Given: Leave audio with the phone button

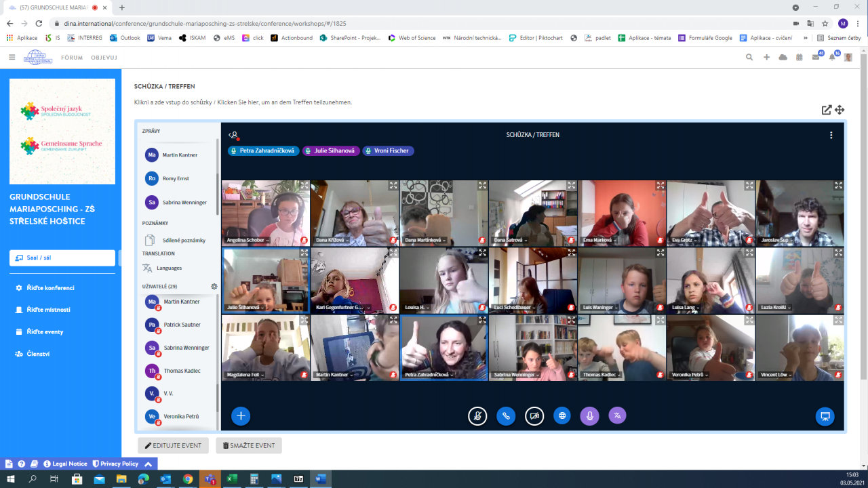Looking at the screenshot, I should [x=506, y=415].
